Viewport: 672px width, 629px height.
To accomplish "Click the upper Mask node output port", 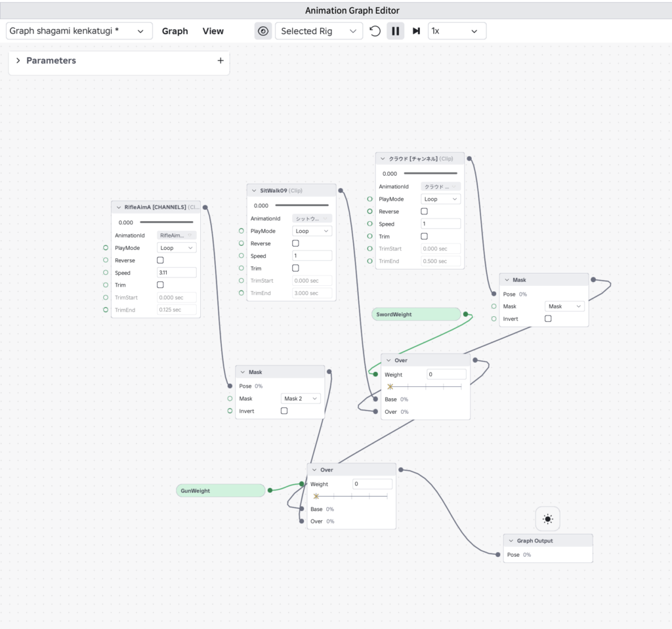I will pos(593,280).
